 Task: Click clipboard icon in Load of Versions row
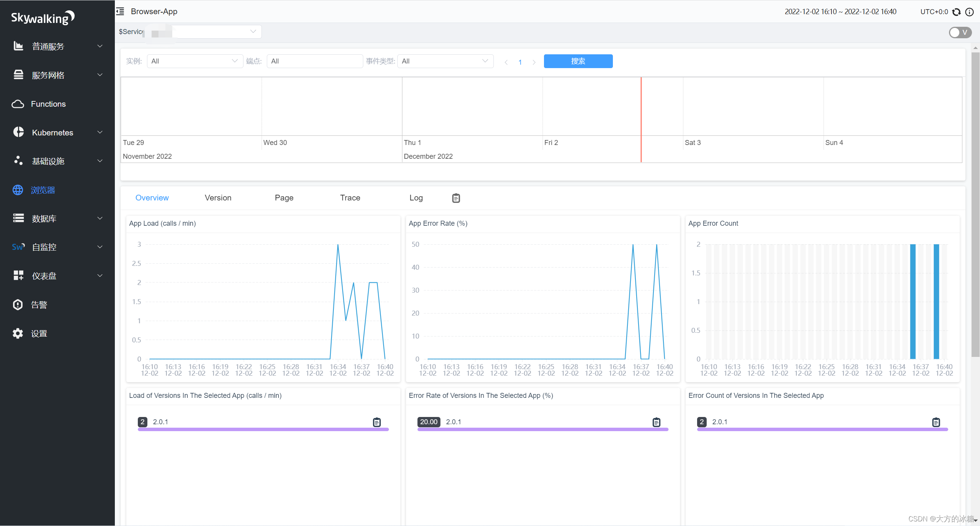click(x=377, y=422)
